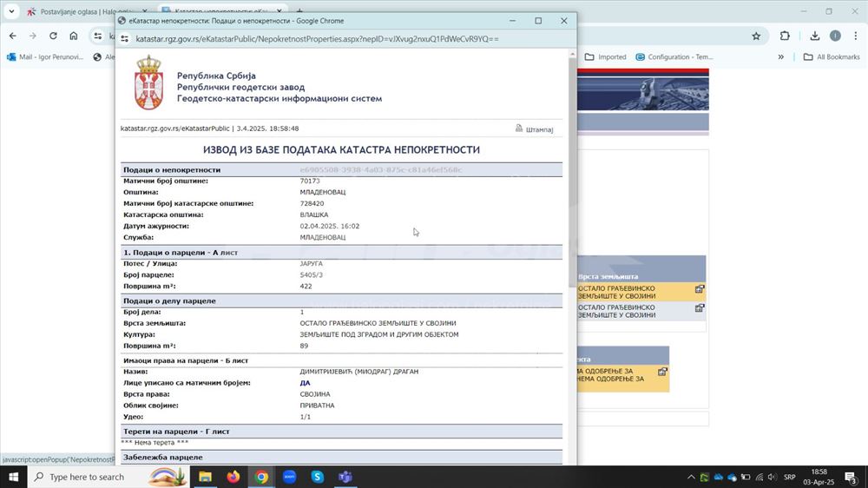Screen dimensions: 868x488
Task: Open taskbar clock 18:58 date
Action: coord(819,477)
